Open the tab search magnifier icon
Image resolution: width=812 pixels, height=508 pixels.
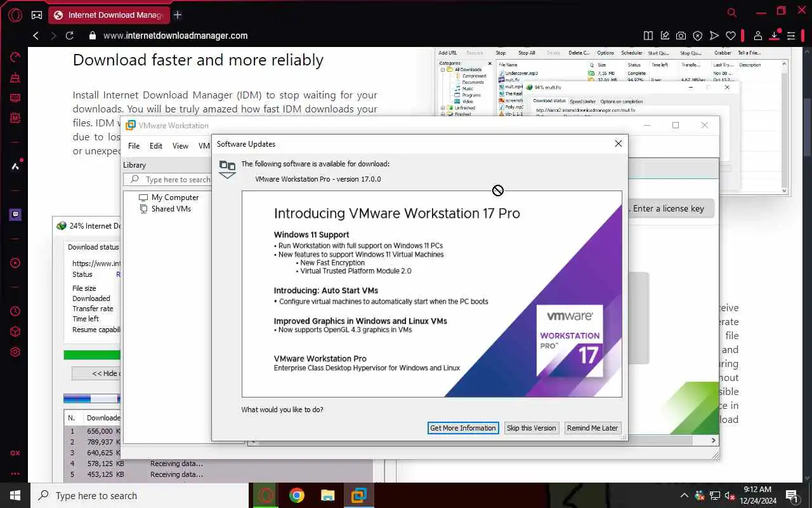[731, 13]
